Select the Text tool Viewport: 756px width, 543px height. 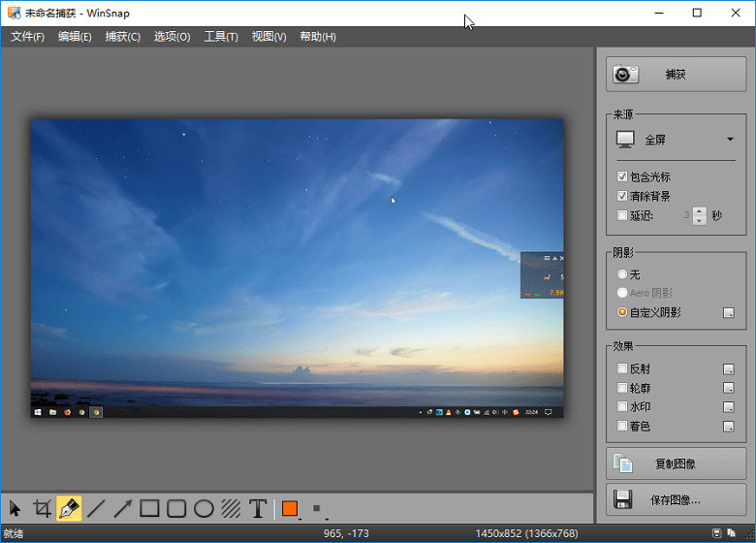(x=258, y=508)
